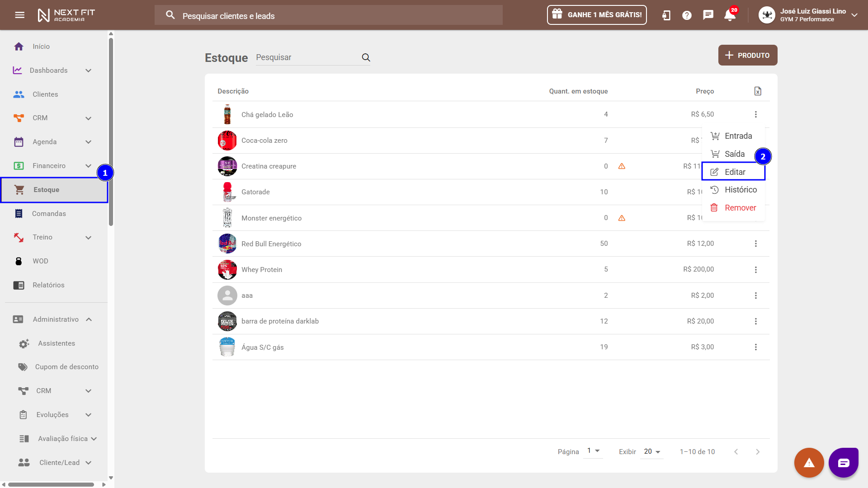Image resolution: width=868 pixels, height=488 pixels.
Task: Choose Remover in the product menu
Action: click(x=740, y=208)
